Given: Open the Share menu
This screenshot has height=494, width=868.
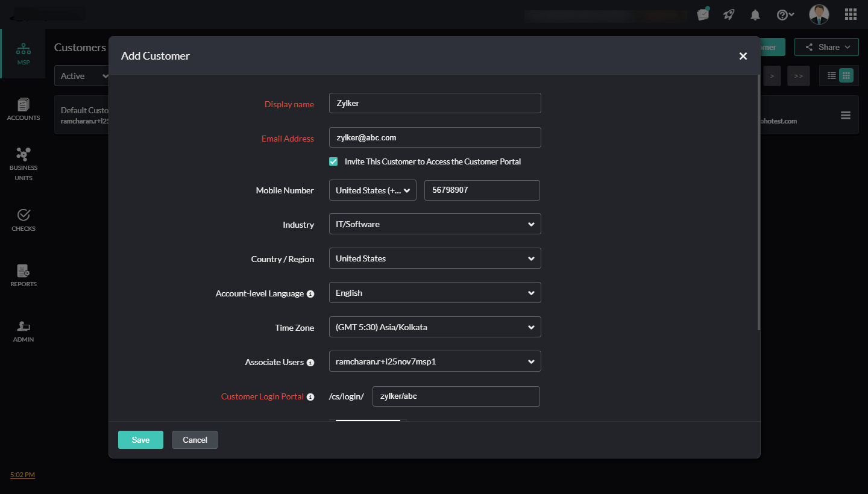Looking at the screenshot, I should (826, 47).
